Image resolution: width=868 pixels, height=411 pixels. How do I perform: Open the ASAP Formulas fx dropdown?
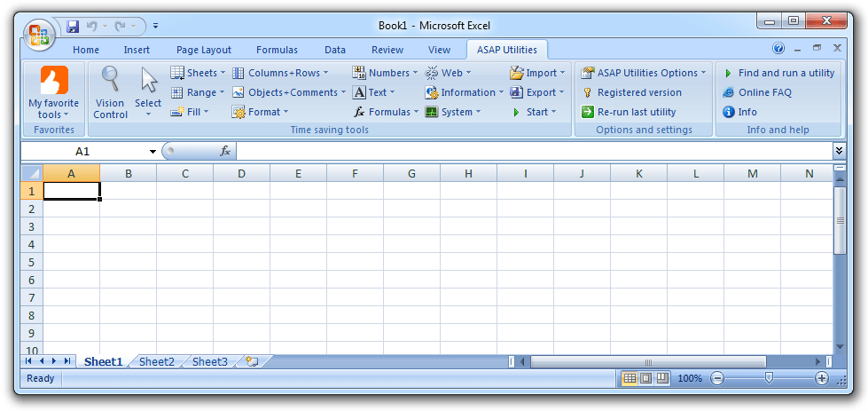386,112
